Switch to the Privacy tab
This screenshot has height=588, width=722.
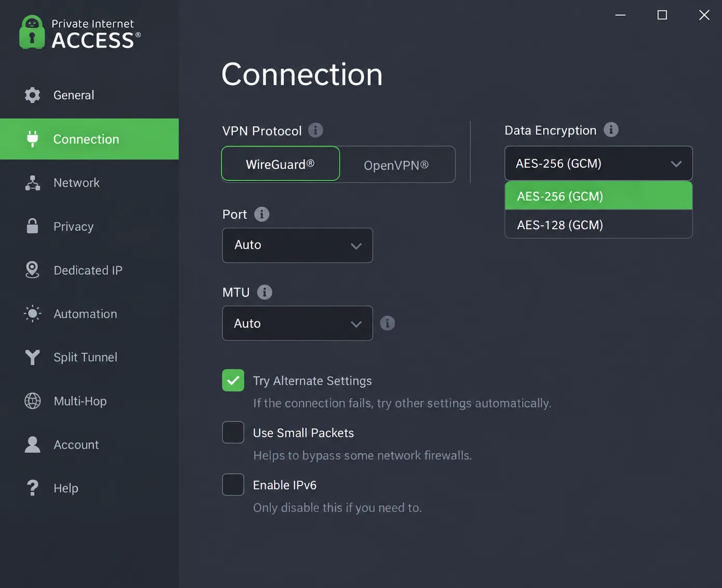[x=89, y=226]
